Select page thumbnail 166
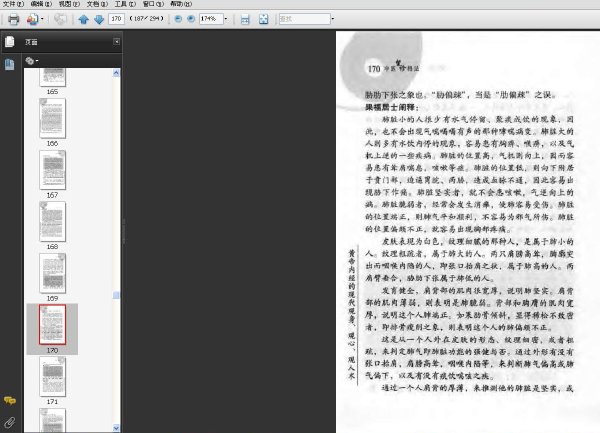The image size is (600, 433). 52,118
